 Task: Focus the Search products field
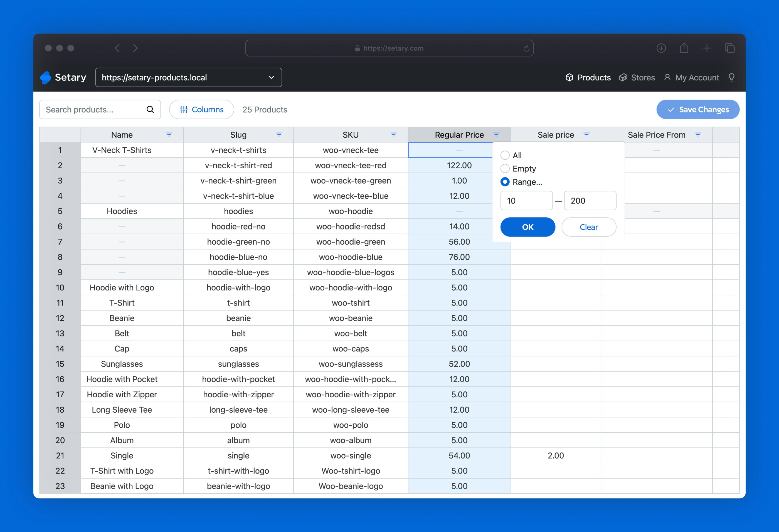(x=100, y=110)
